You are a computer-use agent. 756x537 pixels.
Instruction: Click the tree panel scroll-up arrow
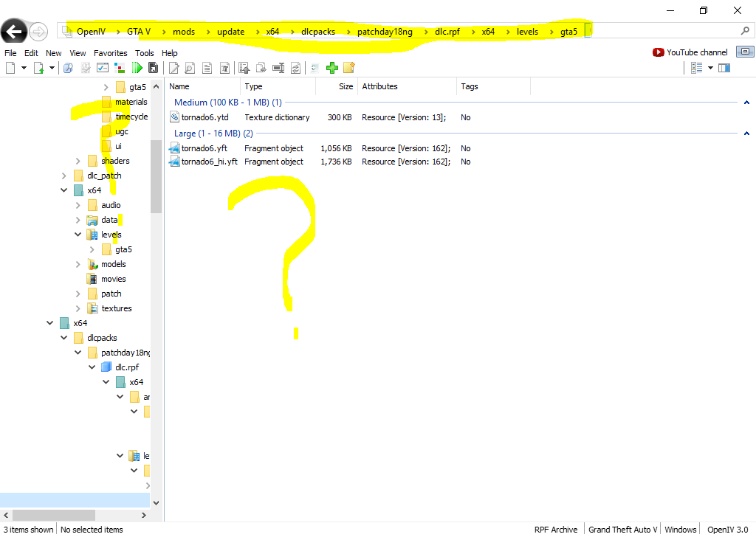pos(156,87)
